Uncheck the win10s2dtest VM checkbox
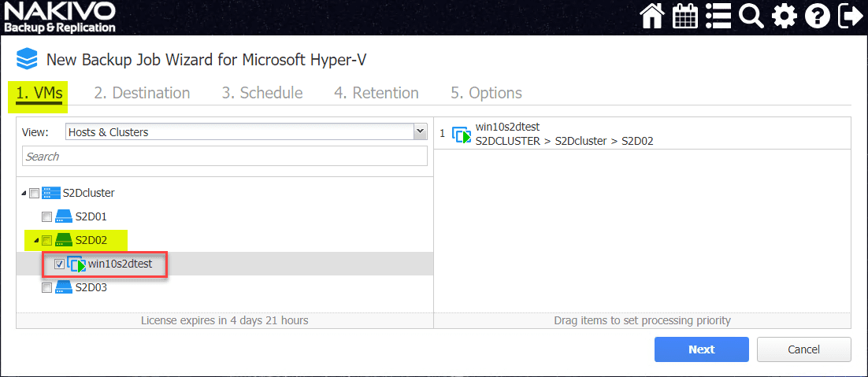The height and width of the screenshot is (377, 868). (60, 264)
